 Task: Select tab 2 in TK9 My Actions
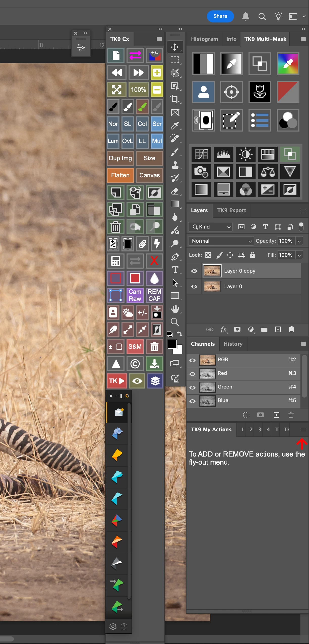click(251, 430)
